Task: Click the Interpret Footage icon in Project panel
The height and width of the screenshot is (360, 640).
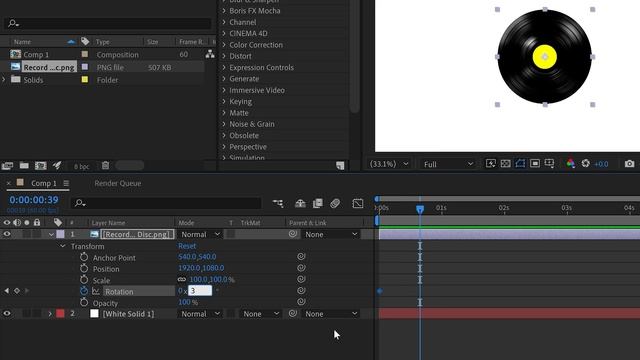Action: 7,166
